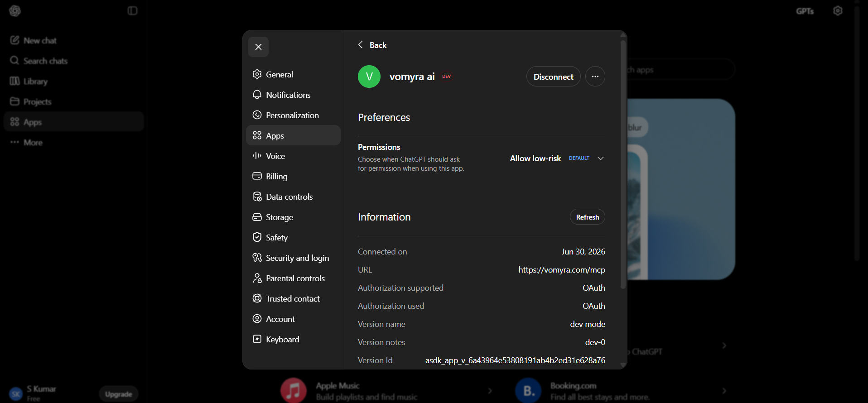Click the General gear icon in settings
This screenshot has width=868, height=403.
tap(257, 74)
